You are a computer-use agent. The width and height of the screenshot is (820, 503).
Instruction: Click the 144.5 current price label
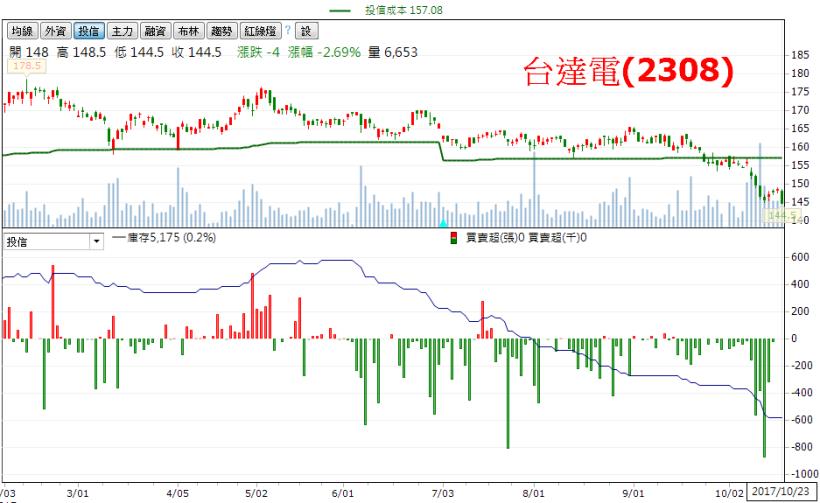pos(781,215)
